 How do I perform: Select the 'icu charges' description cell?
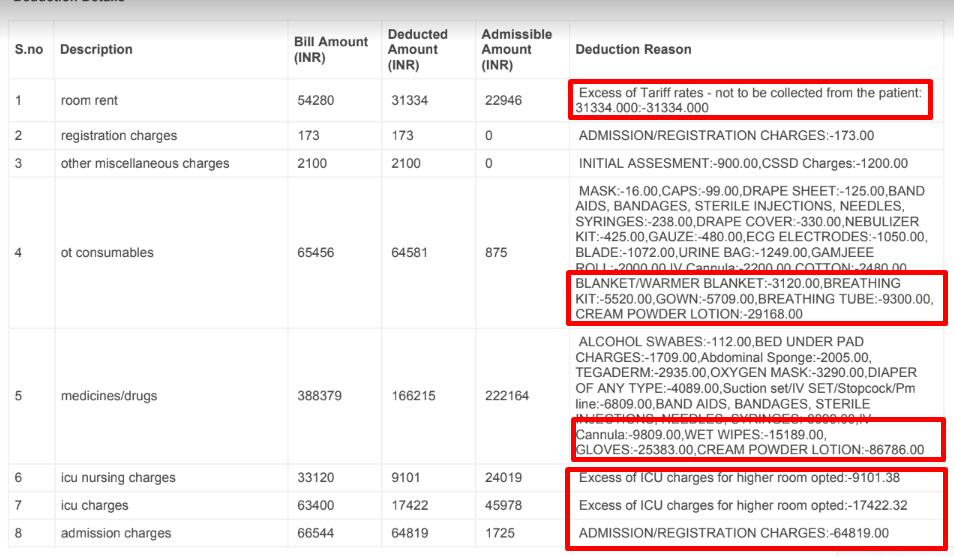coord(94,506)
